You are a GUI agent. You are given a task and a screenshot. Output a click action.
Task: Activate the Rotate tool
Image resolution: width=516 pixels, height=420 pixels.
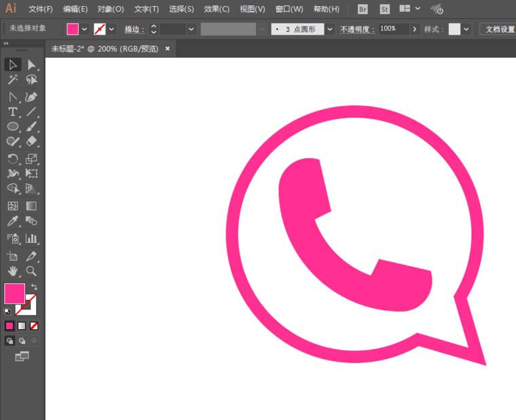click(13, 159)
